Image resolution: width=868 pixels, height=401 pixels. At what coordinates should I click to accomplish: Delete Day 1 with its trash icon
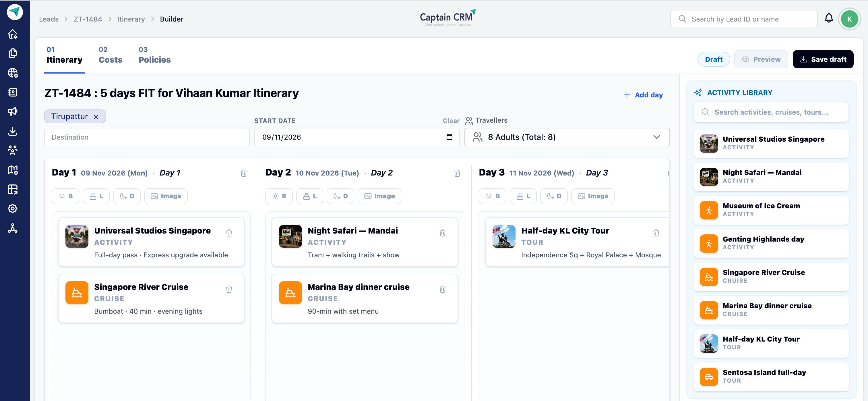(x=244, y=173)
